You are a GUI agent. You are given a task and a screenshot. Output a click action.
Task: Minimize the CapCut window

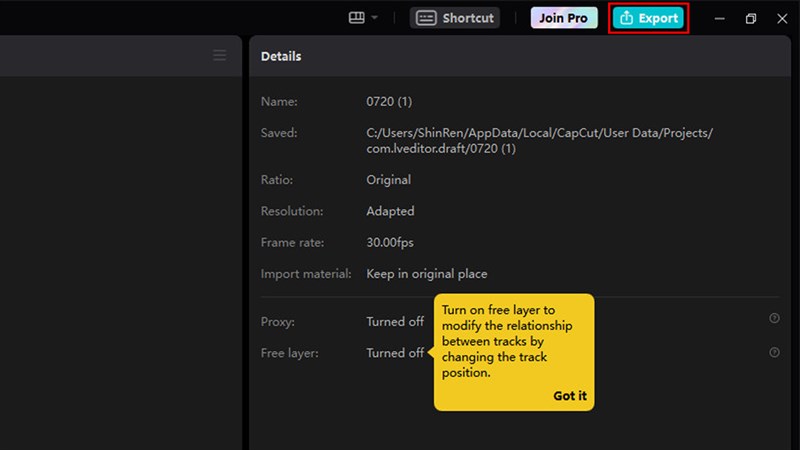click(x=720, y=18)
